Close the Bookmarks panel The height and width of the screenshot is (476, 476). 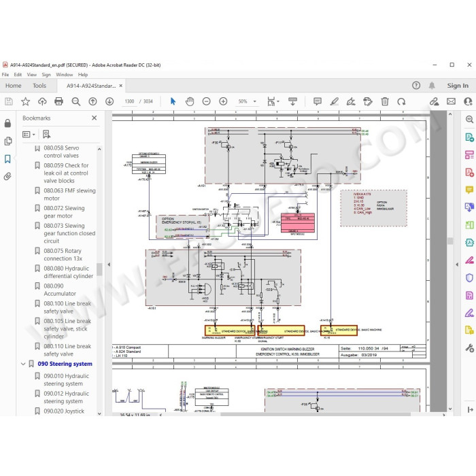(95, 118)
